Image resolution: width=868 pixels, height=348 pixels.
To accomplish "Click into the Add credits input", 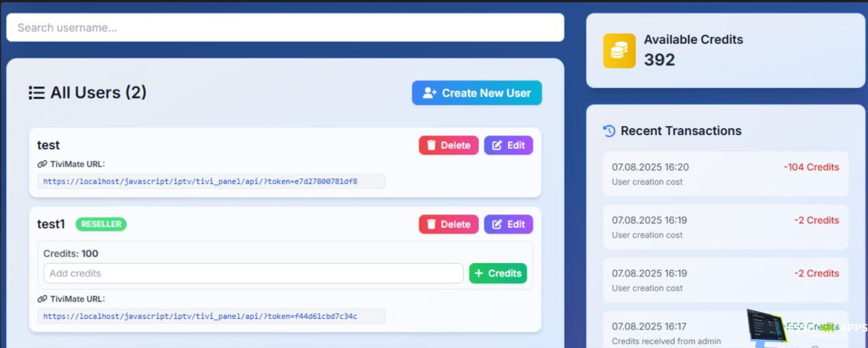I will [253, 273].
